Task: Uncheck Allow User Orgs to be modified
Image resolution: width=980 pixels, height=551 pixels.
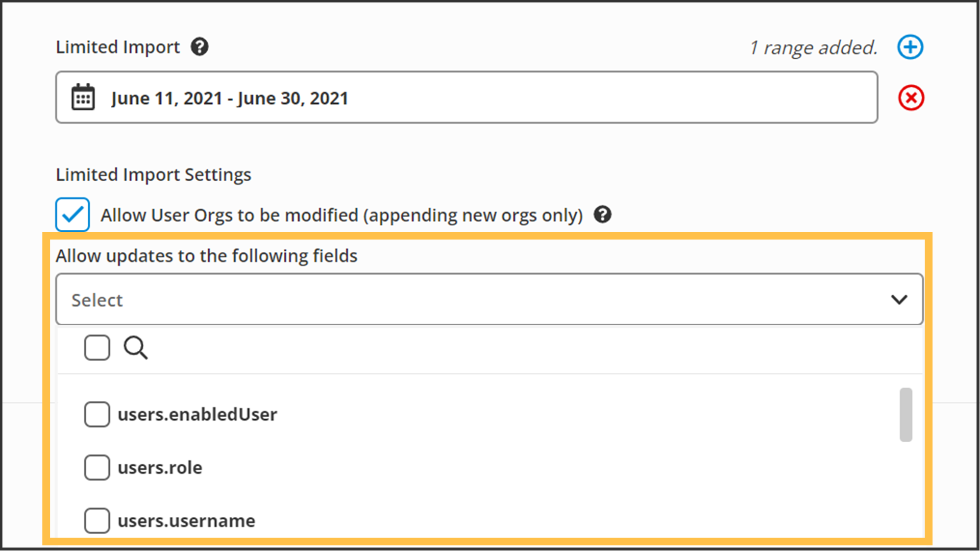Action: click(x=72, y=214)
